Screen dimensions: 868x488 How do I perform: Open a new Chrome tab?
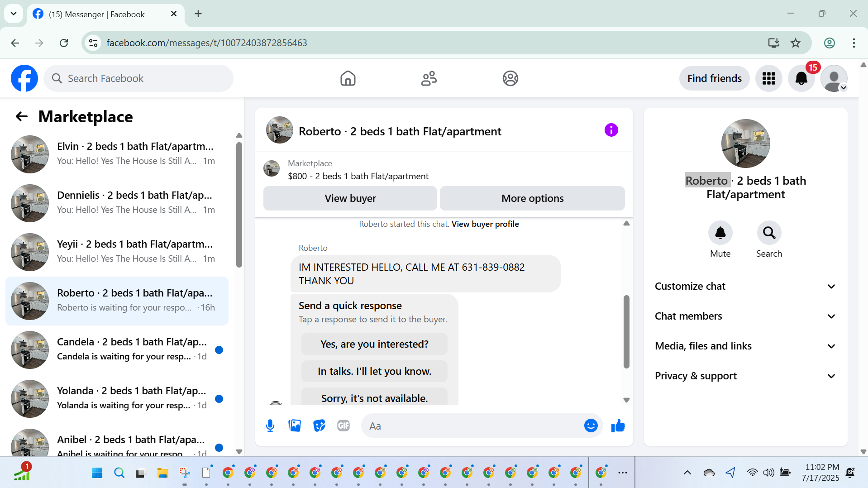click(198, 14)
